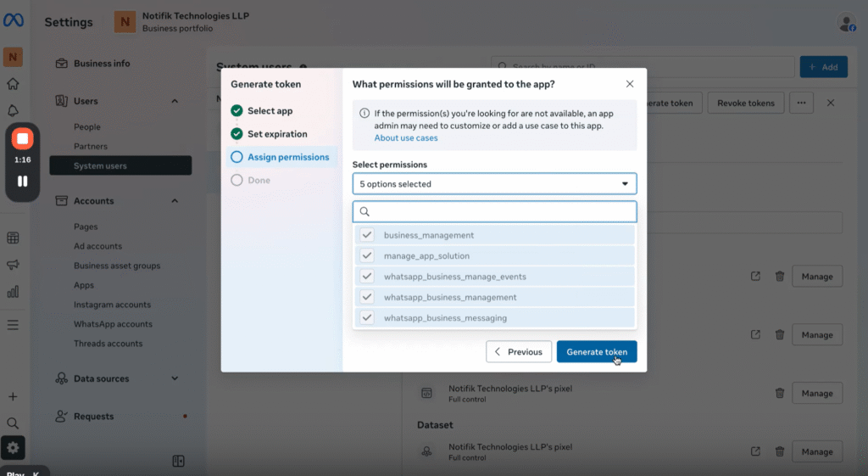Stop the screen recording with red button
This screenshot has height=476, width=868.
[23, 139]
